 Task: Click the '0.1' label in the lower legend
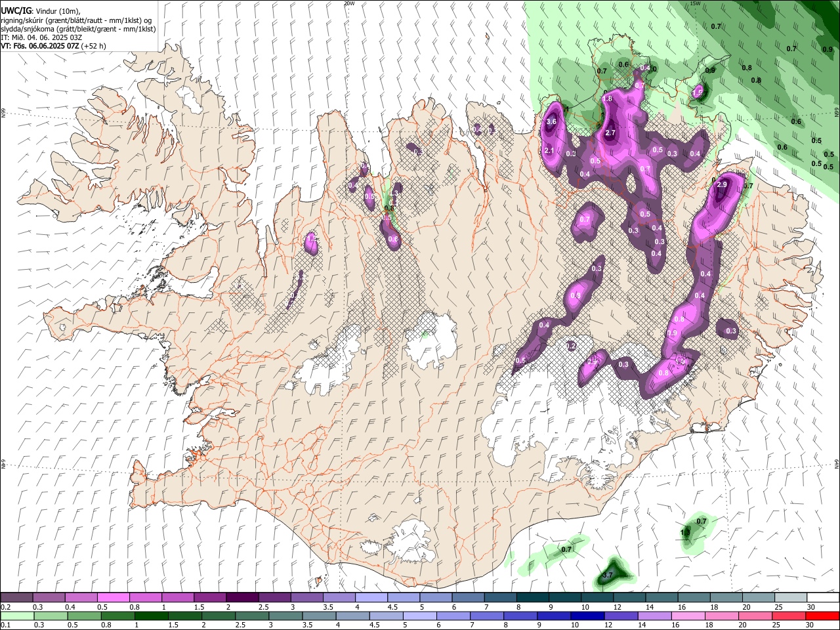coord(5,625)
